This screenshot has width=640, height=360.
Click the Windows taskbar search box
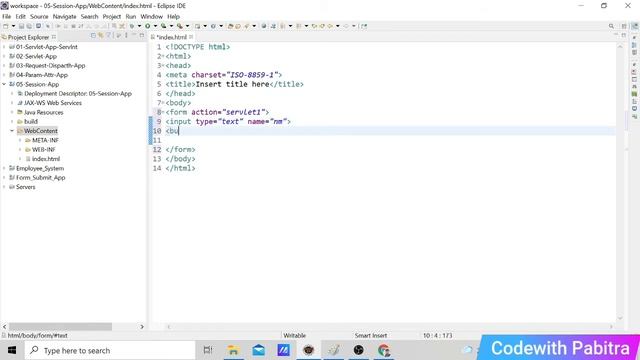110,350
